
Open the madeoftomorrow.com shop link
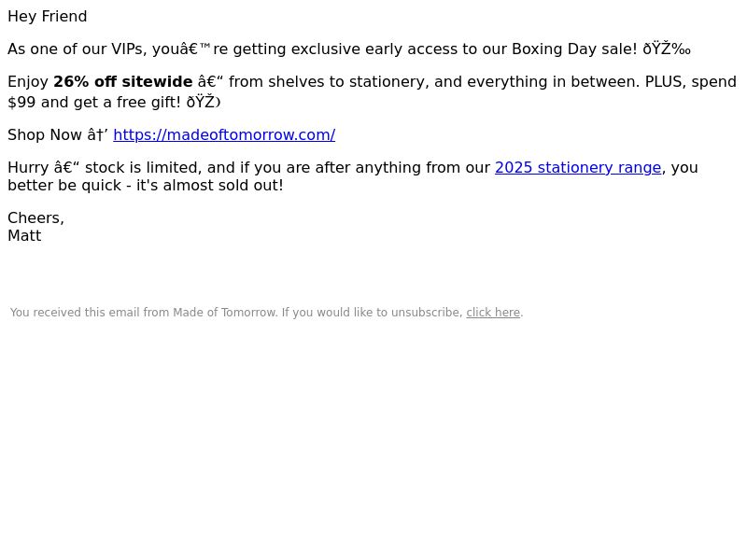(x=224, y=134)
